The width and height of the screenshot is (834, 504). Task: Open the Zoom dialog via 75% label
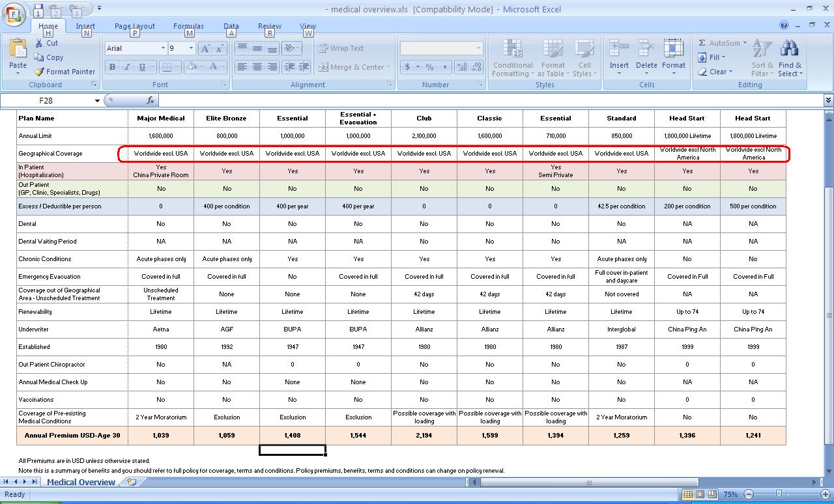click(x=730, y=494)
